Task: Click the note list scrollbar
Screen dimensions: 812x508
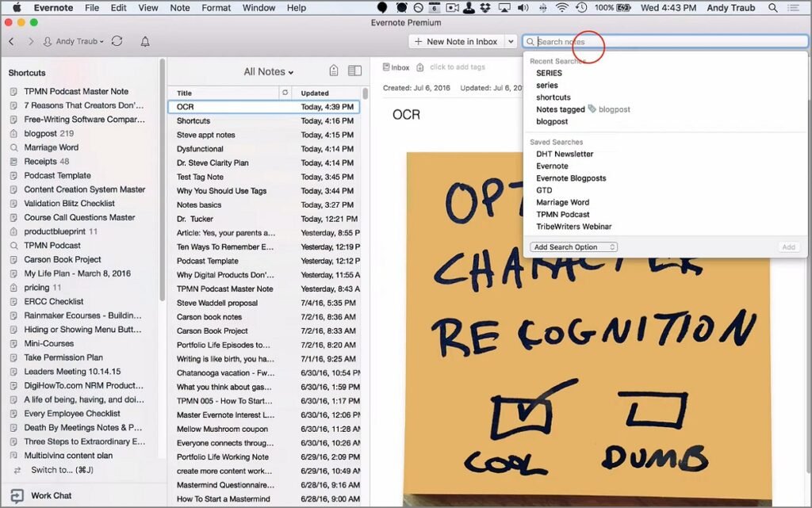Action: pos(366,94)
